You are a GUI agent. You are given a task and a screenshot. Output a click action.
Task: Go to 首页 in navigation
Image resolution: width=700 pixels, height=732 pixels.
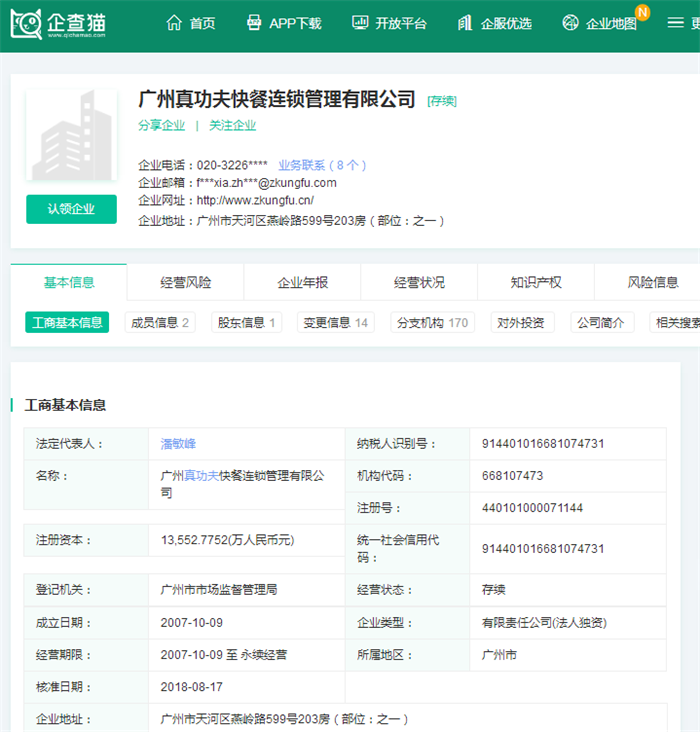[x=203, y=23]
